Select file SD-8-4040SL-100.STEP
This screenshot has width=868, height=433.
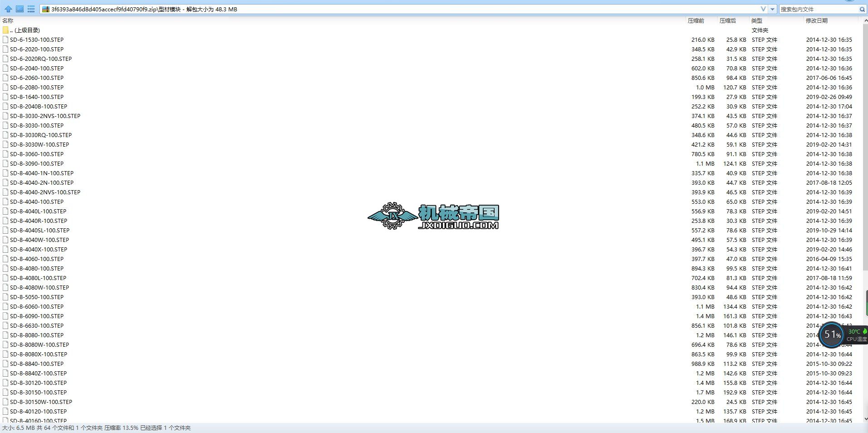(40, 230)
